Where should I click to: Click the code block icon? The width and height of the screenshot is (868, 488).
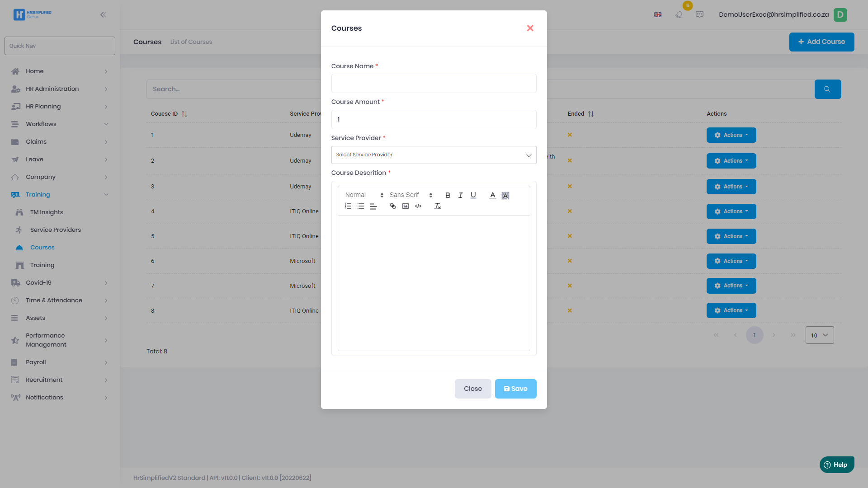[x=418, y=206]
